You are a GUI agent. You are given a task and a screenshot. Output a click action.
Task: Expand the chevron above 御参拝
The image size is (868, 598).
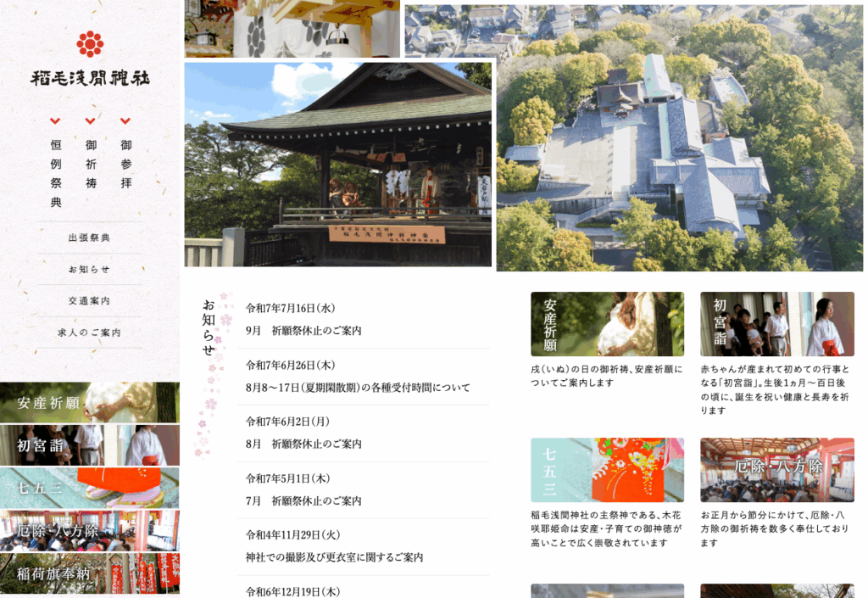[x=125, y=120]
